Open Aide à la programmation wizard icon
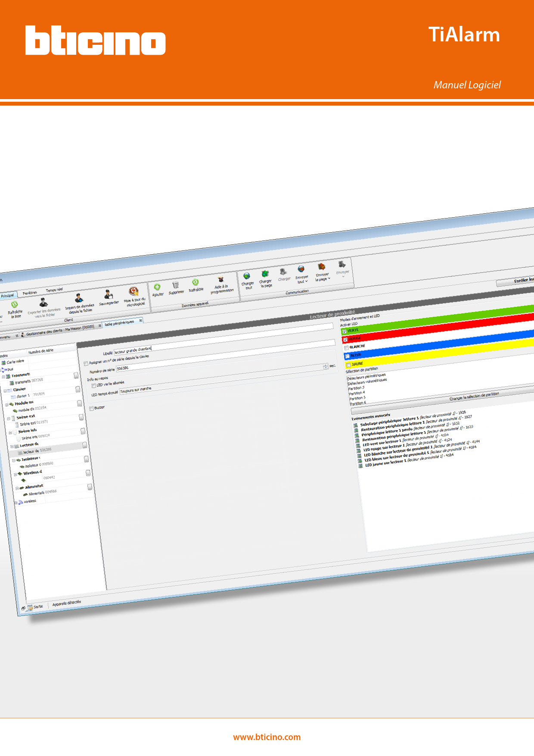The image size is (534, 756). click(x=221, y=280)
